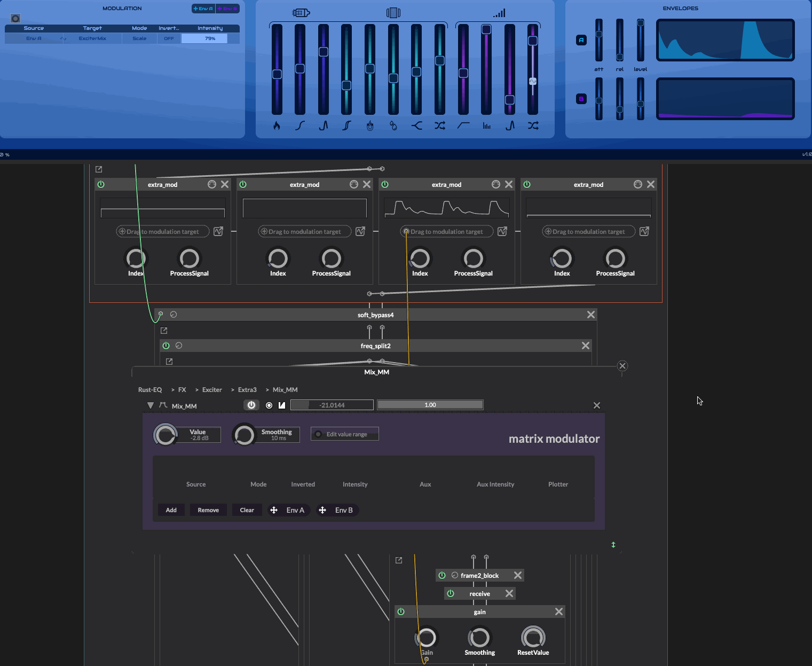
Task: Click the plotter icon on the first extra_mod node
Action: [218, 231]
